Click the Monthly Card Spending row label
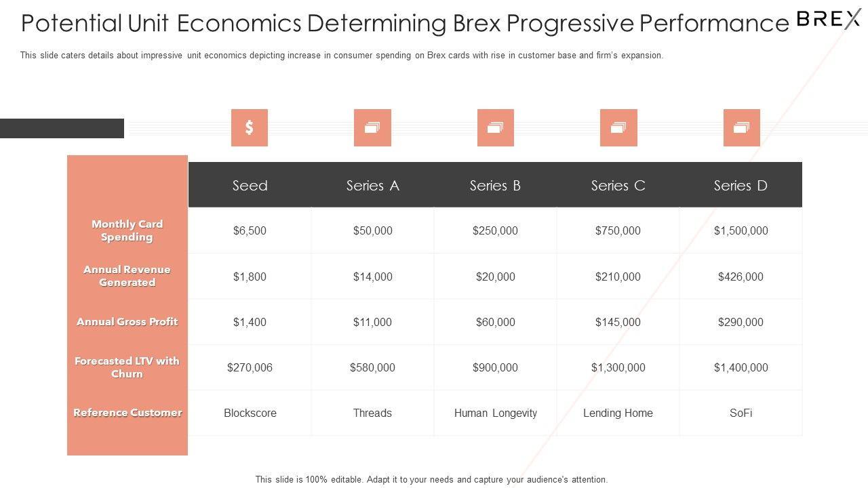The height and width of the screenshot is (488, 868). pos(127,230)
